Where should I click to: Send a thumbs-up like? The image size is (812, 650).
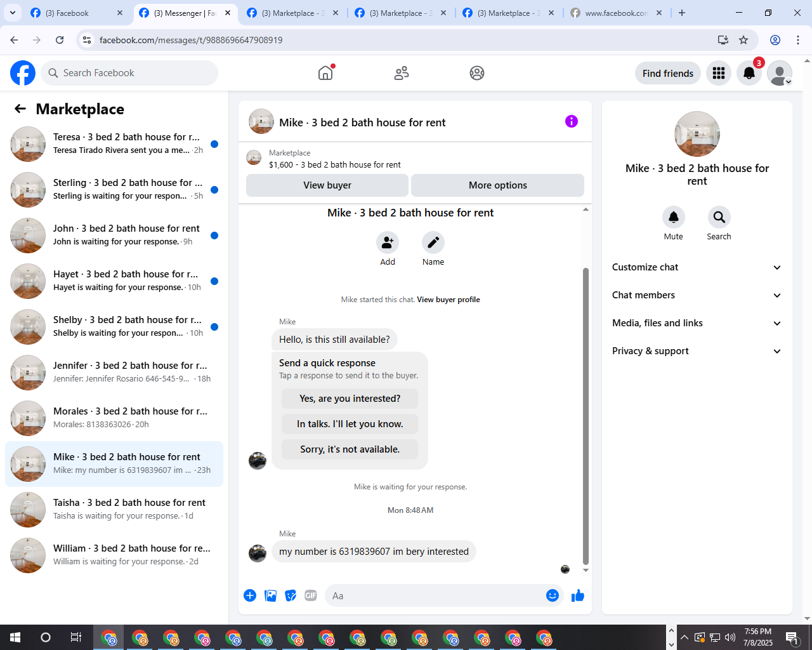[578, 595]
